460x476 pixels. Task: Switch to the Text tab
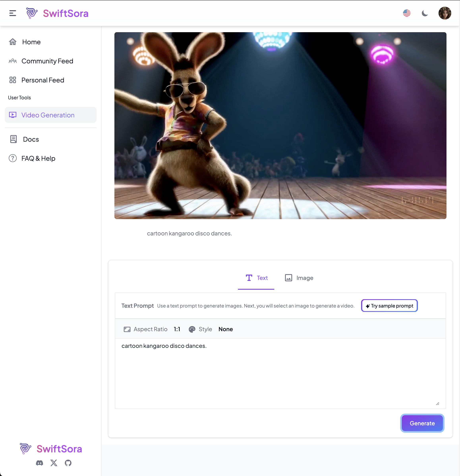coord(256,278)
